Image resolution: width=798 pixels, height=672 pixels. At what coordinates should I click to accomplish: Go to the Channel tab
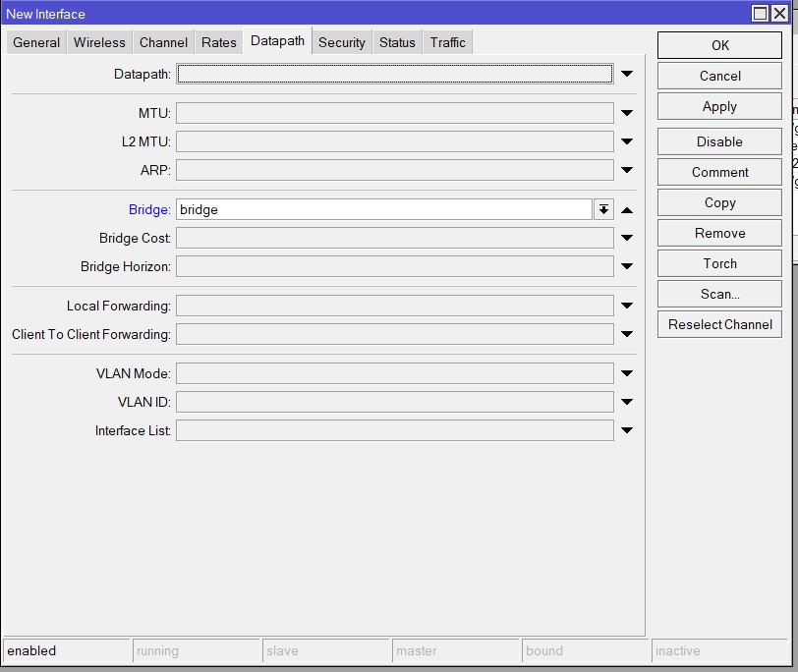(x=163, y=42)
